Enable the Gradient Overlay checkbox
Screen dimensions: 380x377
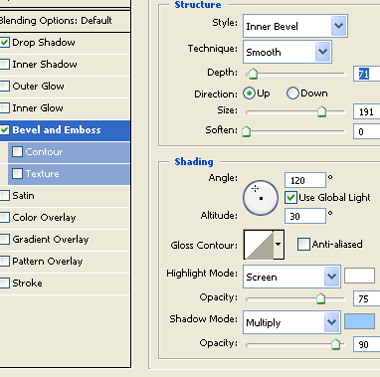[5, 239]
